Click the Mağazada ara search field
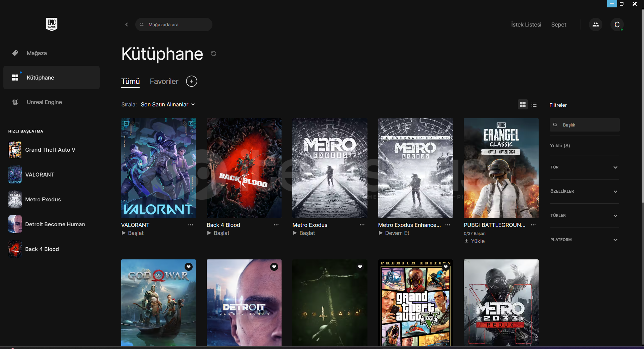This screenshot has height=349, width=644. [174, 24]
